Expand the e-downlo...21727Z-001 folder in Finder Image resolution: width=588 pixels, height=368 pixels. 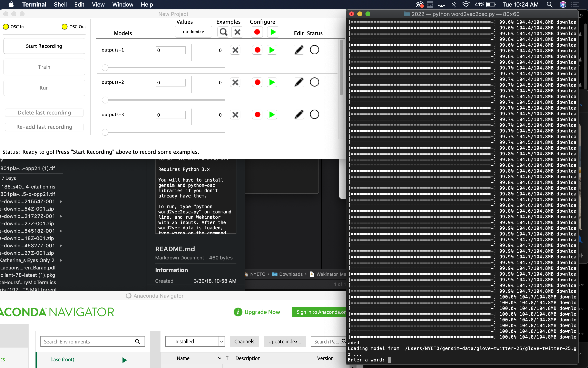point(61,216)
